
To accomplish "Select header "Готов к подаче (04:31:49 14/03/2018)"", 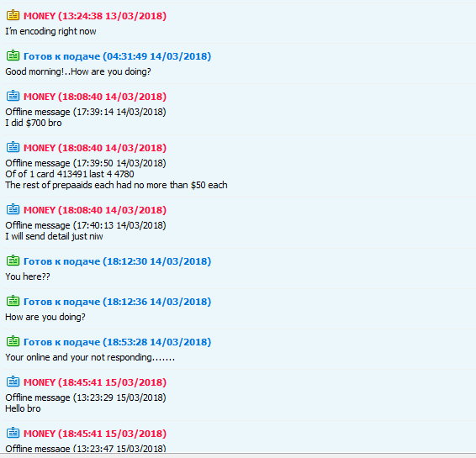I will coord(117,56).
